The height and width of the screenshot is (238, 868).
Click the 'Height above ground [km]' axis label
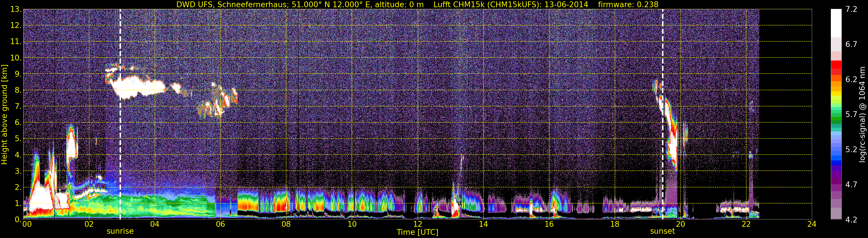4,115
